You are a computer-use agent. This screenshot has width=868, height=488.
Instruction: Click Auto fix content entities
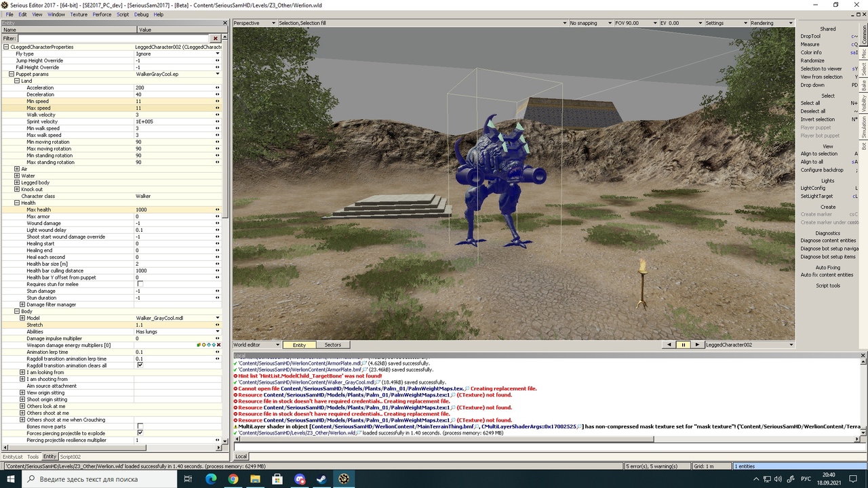[x=827, y=274]
